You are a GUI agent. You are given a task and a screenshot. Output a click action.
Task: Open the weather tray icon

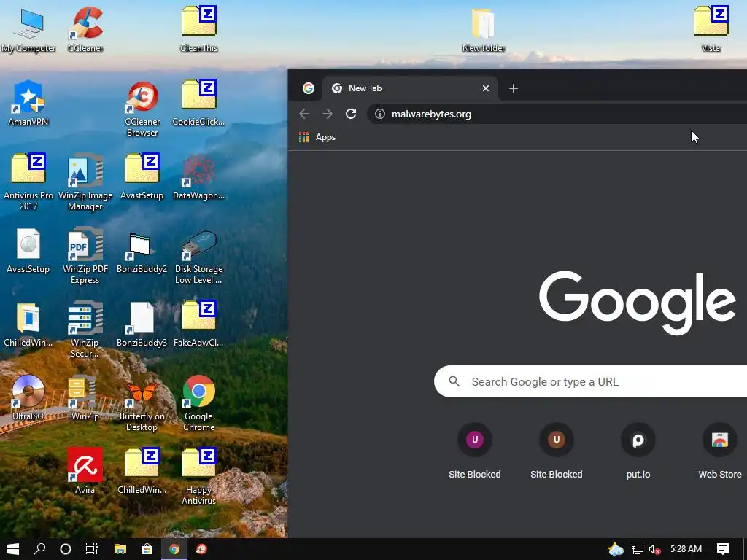point(616,549)
